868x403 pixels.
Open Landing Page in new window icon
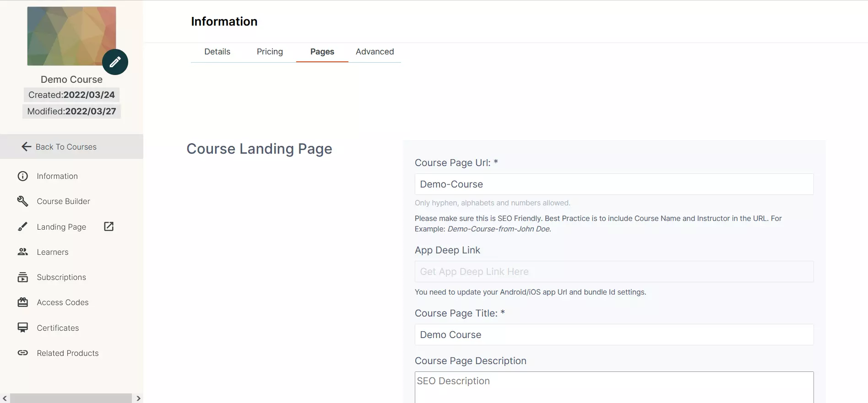108,226
